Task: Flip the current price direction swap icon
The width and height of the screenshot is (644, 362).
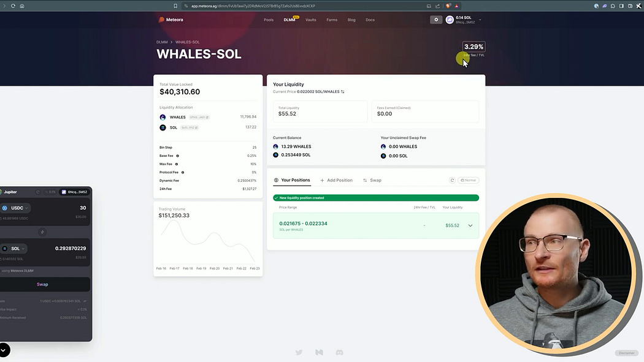Action: 342,92
